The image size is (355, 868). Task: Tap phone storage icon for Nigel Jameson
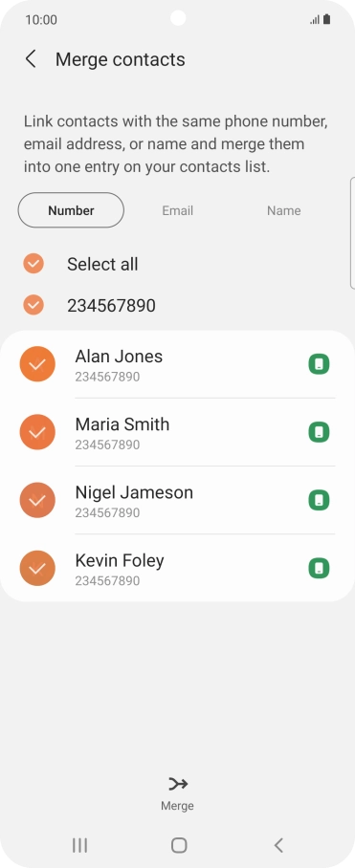[319, 500]
